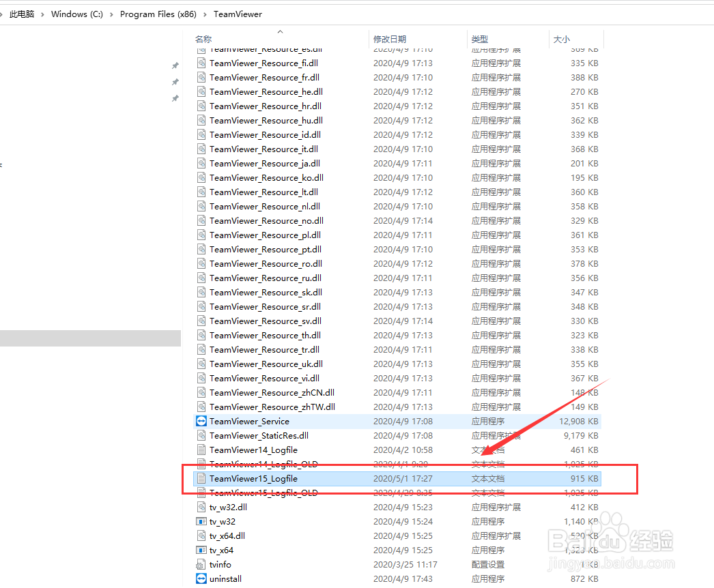The image size is (714, 588).
Task: Select file name TeamViewer15_Logfile_OLD
Action: click(x=263, y=493)
